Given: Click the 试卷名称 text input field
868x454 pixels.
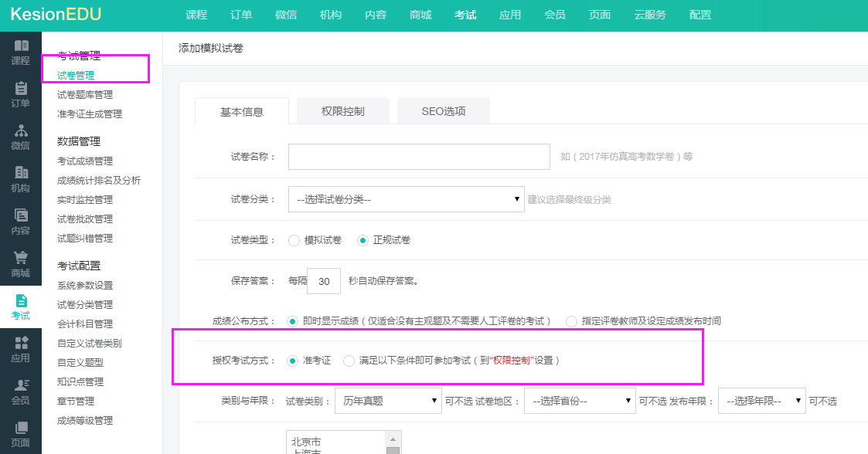Looking at the screenshot, I should coord(419,156).
